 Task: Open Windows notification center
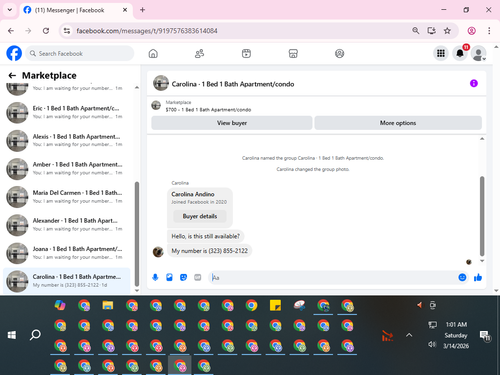[x=484, y=335]
